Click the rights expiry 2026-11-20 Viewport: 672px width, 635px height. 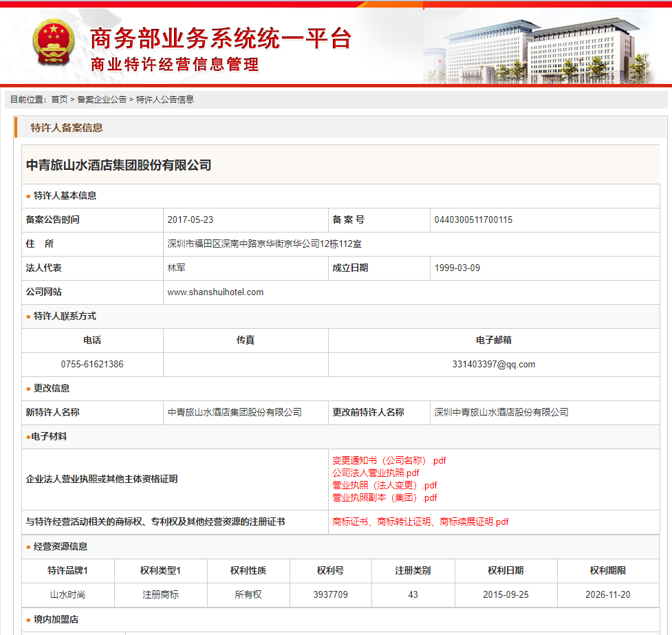tap(608, 594)
